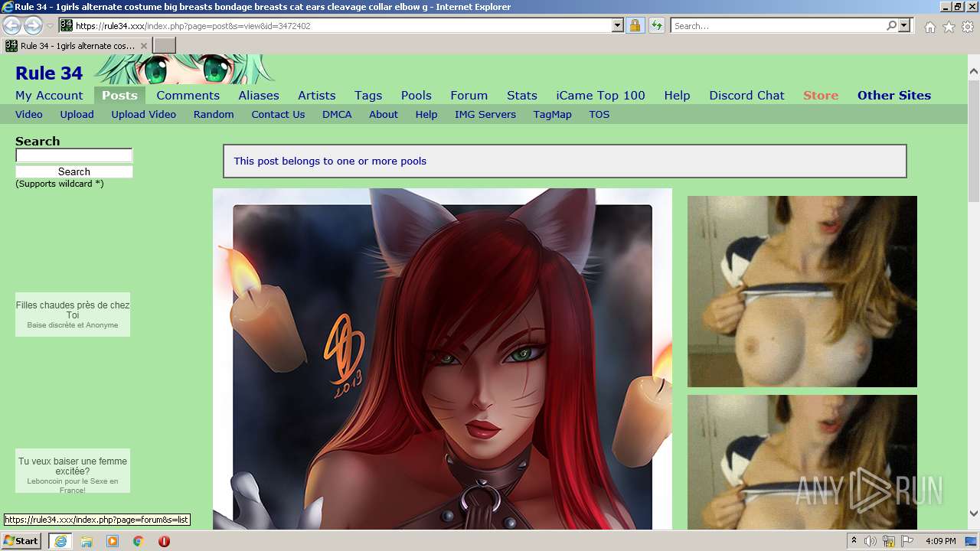980x551 pixels.
Task: Open the Store link
Action: 821,95
